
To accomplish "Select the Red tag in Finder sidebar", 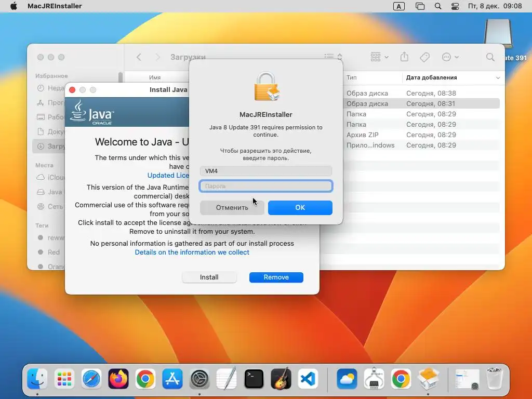I will coord(49,252).
